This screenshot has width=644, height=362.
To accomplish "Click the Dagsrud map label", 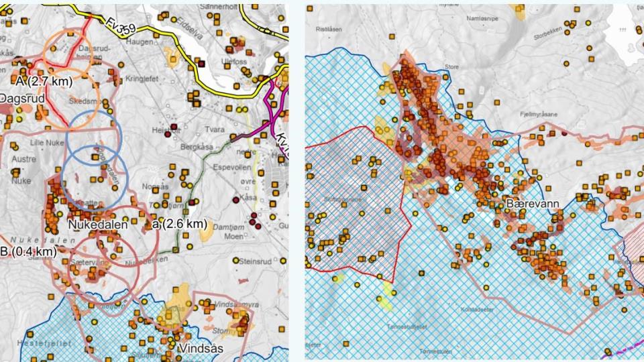I will click(x=21, y=99).
